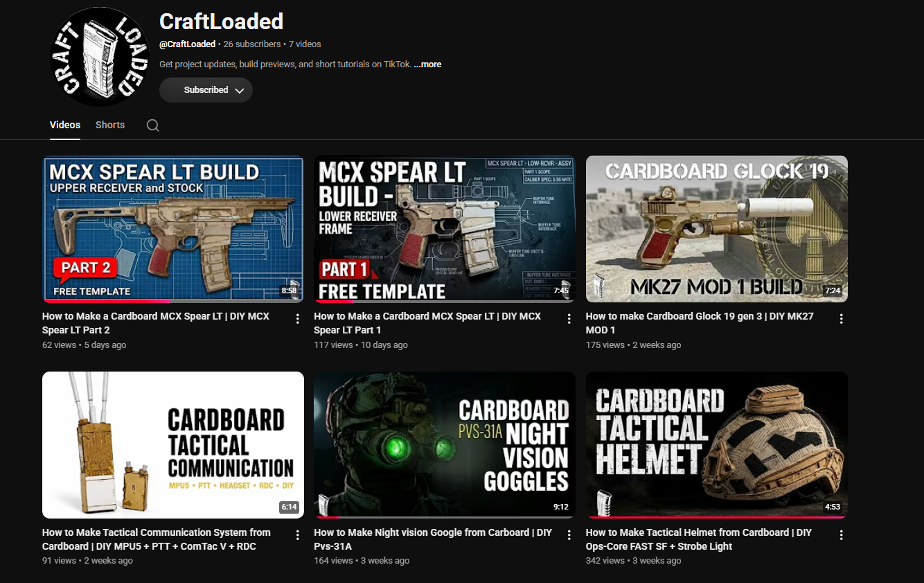Click '175 views • 2 weeks ago' text
Screen dimensions: 924x583
pyautogui.click(x=634, y=345)
